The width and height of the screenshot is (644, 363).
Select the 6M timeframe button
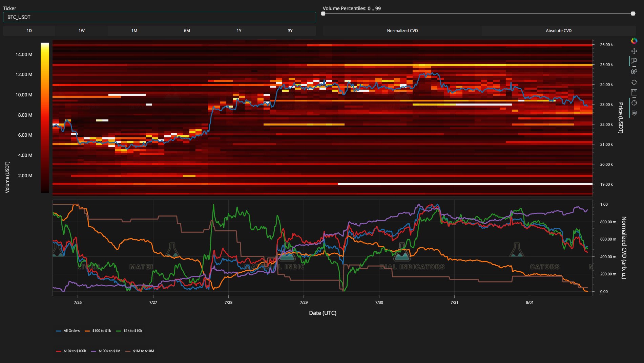(x=187, y=31)
